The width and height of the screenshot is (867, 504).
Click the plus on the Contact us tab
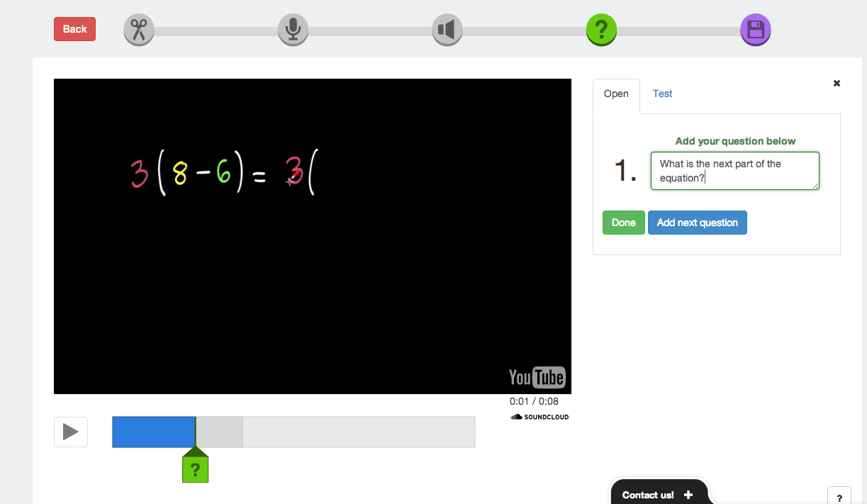[x=688, y=494]
